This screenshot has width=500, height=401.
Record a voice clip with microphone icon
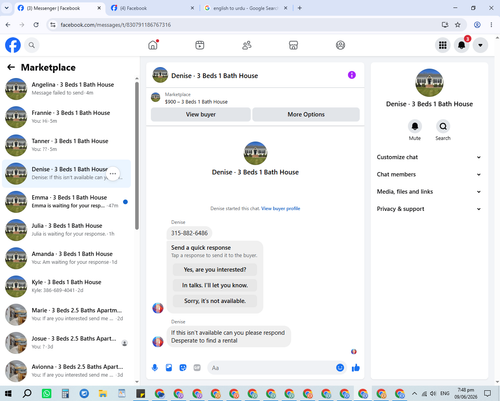tap(155, 368)
